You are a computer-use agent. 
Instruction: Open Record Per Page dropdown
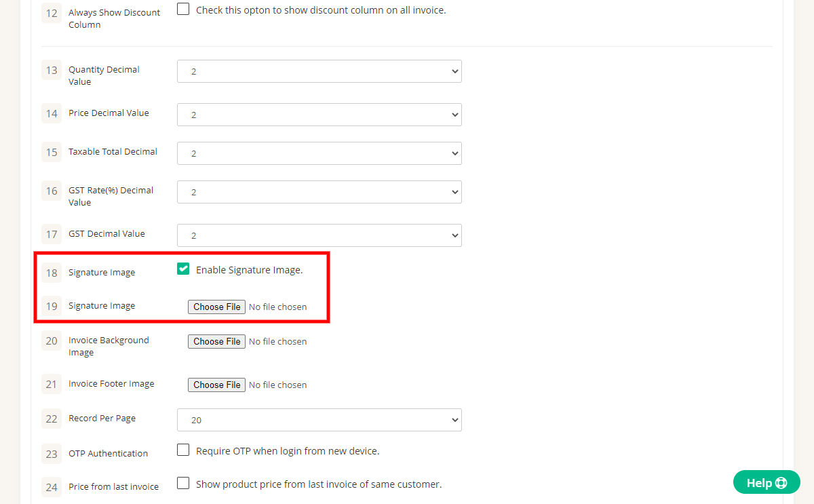pyautogui.click(x=319, y=420)
